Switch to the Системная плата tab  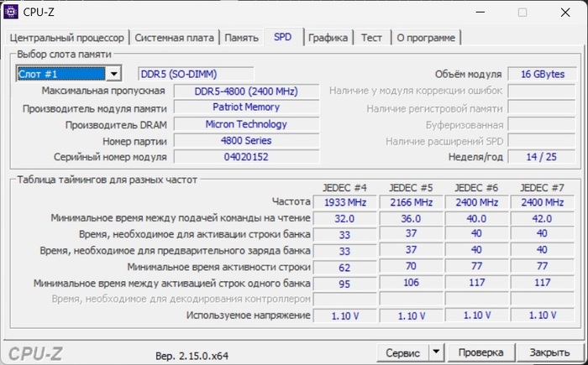pos(174,38)
